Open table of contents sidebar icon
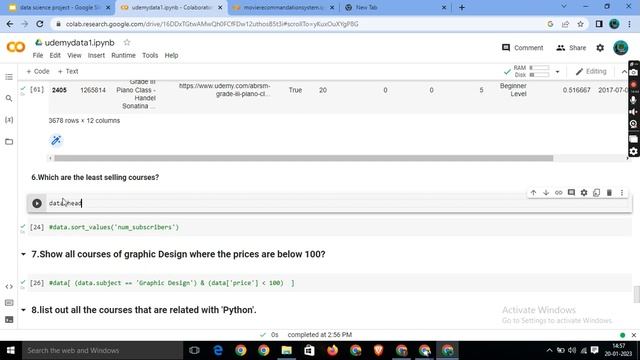The width and height of the screenshot is (640, 360). click(9, 77)
